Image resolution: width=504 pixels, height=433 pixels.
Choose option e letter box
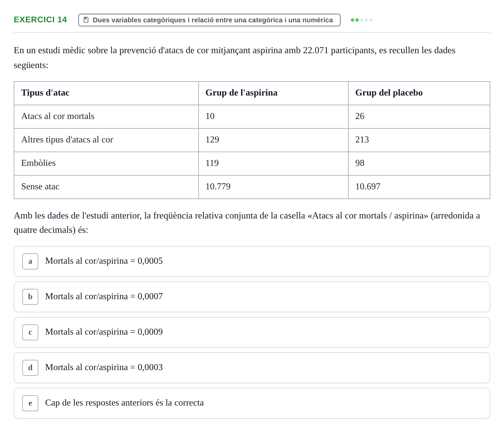point(30,403)
